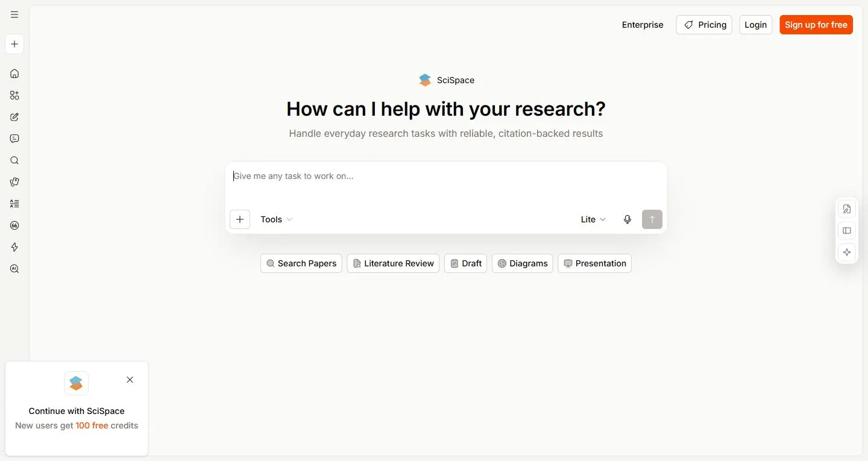The width and height of the screenshot is (868, 461).
Task: Click the Login button
Action: click(x=756, y=25)
